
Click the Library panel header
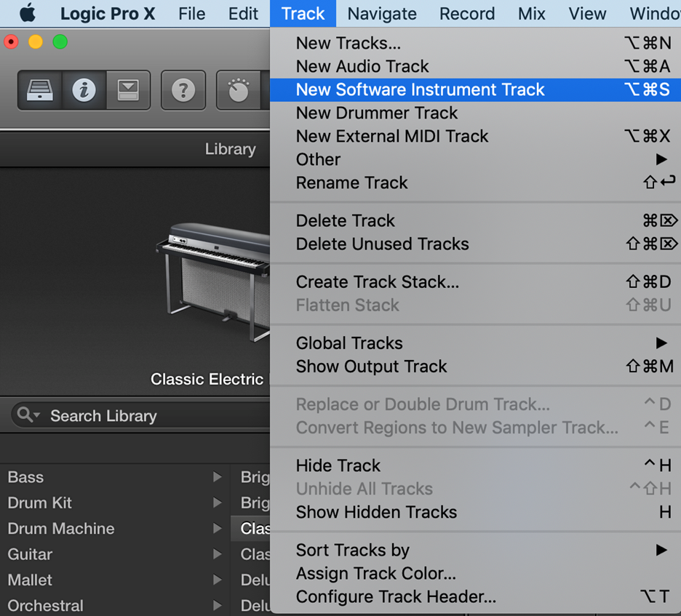tap(135, 149)
